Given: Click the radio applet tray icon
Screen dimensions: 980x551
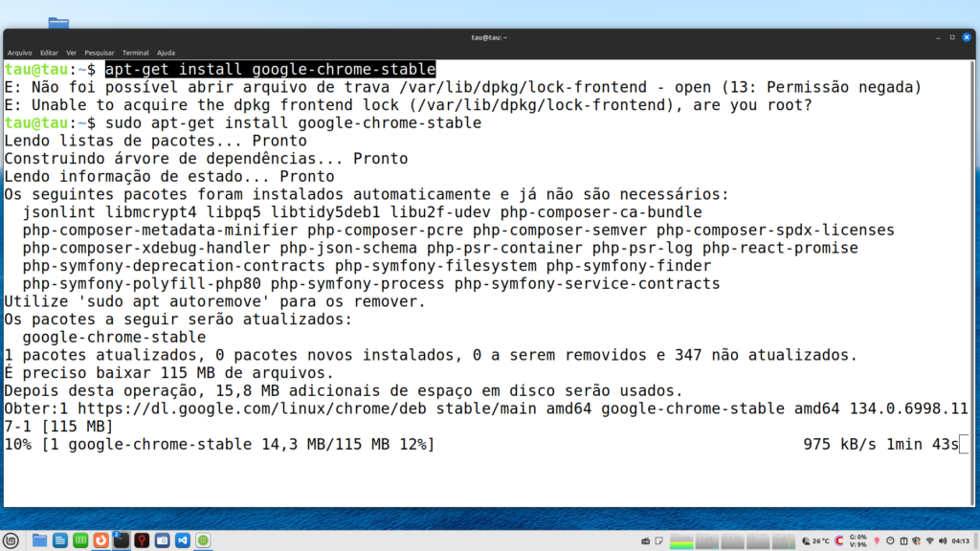Looking at the screenshot, I should pyautogui.click(x=645, y=541).
